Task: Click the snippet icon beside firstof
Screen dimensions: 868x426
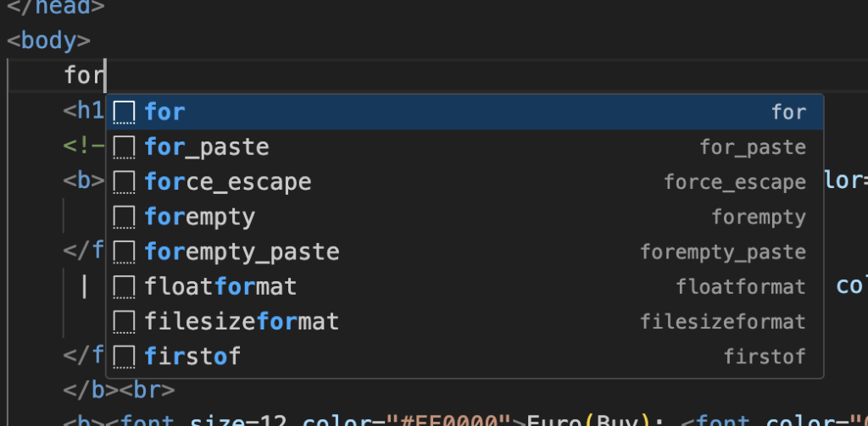Action: tap(125, 357)
